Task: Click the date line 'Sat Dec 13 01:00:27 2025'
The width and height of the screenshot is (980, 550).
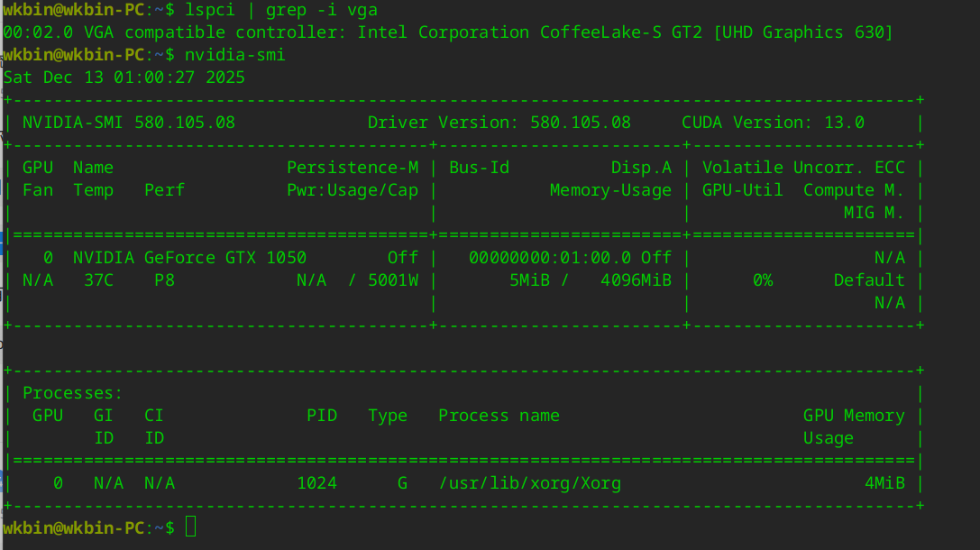Action: click(x=124, y=78)
